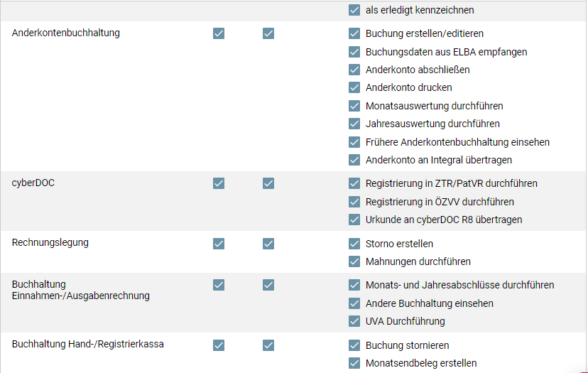
Task: Toggle 'Anderkonto abschließen' checkbox
Action: [x=354, y=70]
